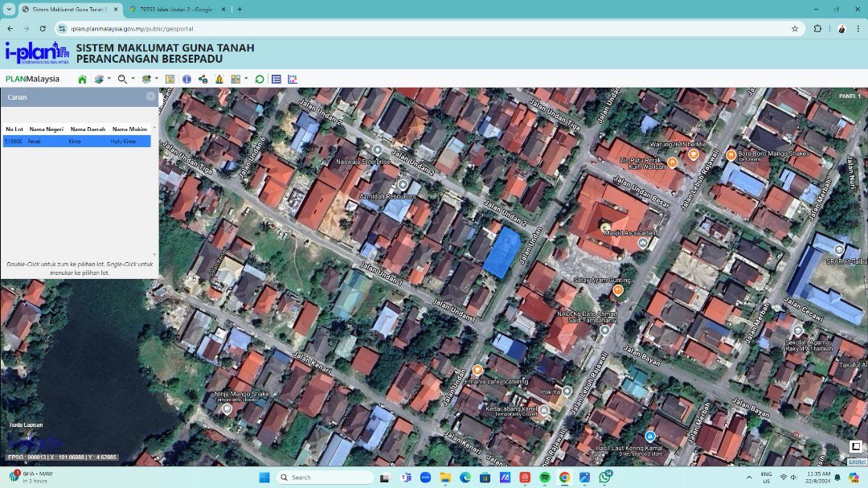This screenshot has width=868, height=488.
Task: Click the chart icon at toolbar end
Action: click(x=293, y=79)
